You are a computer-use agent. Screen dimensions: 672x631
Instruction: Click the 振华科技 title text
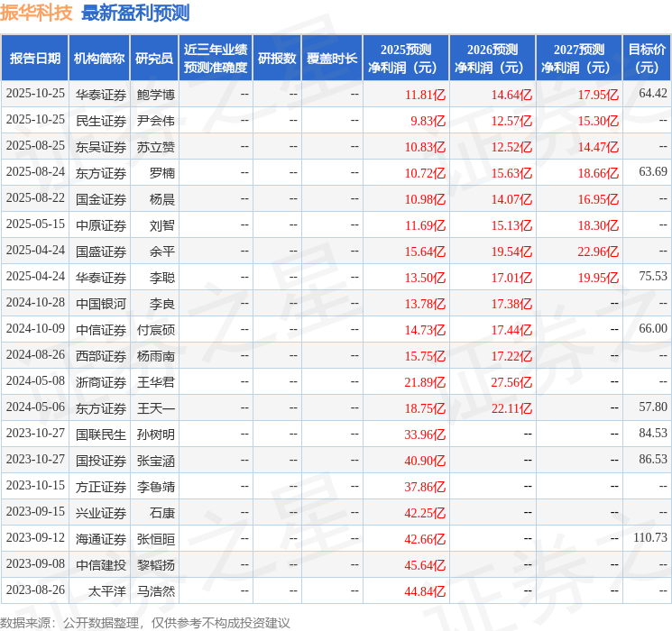36,13
